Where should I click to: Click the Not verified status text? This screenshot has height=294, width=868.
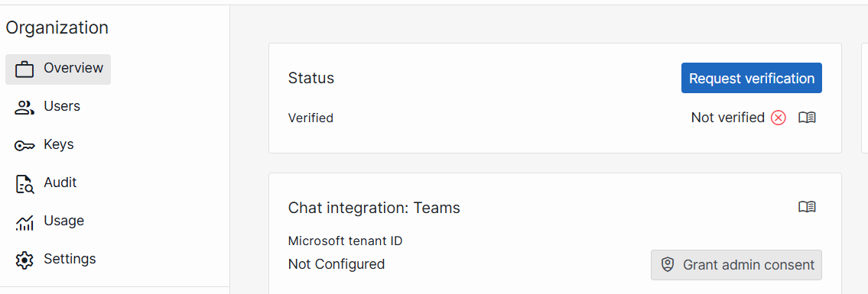click(x=728, y=117)
